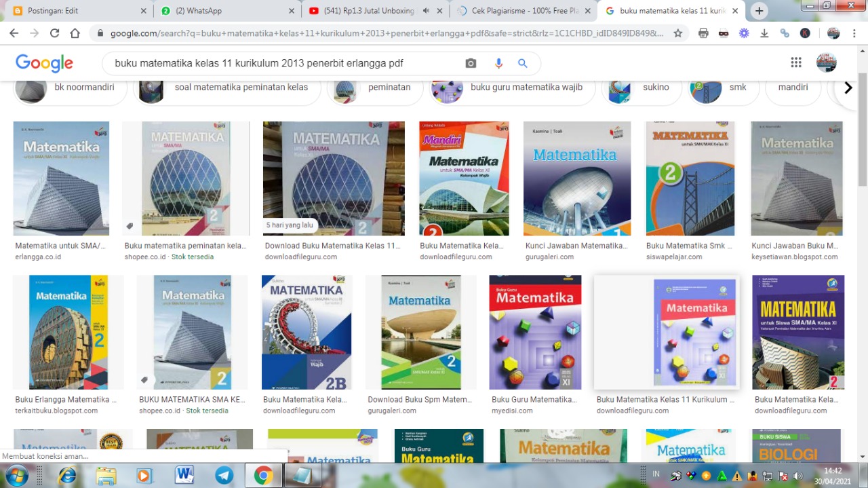Open the erlangga.co.id Matematika result thumbnail
The height and width of the screenshot is (488, 868).
tap(61, 179)
